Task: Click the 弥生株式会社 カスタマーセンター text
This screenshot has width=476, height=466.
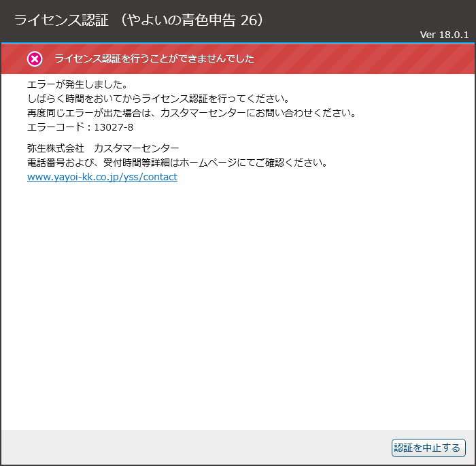Action: tap(103, 148)
